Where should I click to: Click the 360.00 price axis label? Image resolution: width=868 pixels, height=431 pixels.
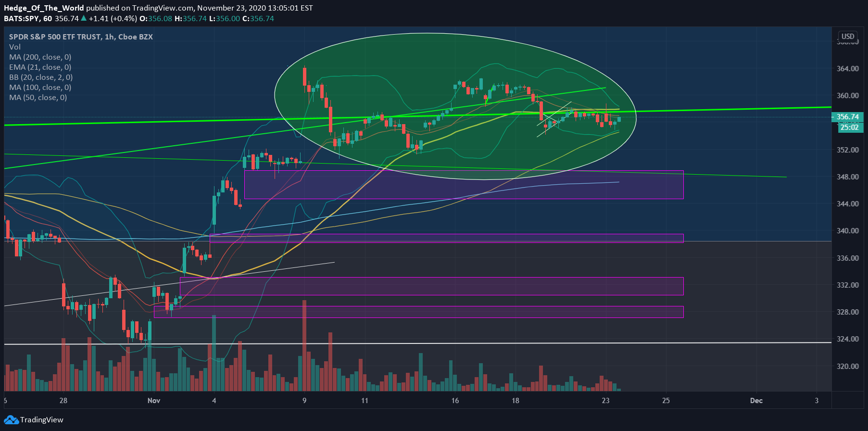tap(848, 95)
